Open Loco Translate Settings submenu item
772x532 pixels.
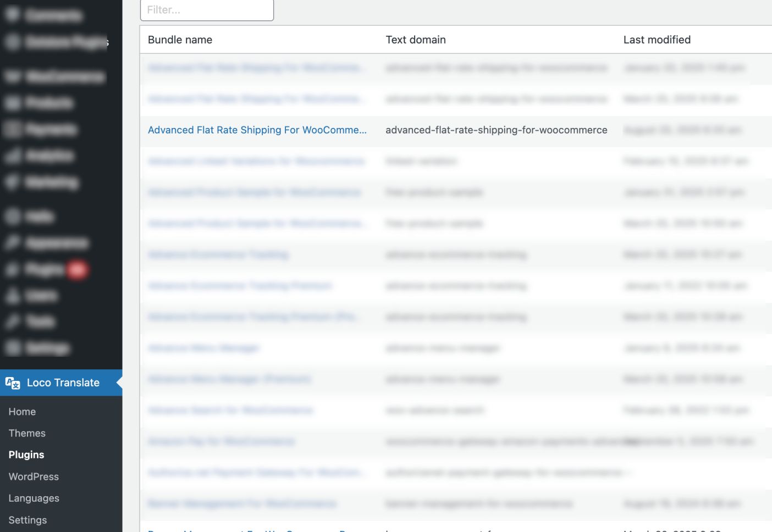tap(27, 520)
